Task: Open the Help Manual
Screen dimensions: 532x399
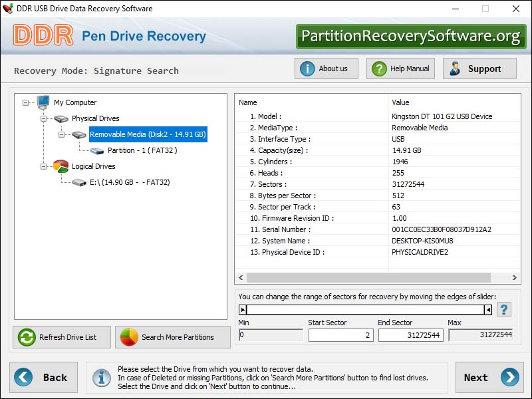Action: tap(402, 68)
